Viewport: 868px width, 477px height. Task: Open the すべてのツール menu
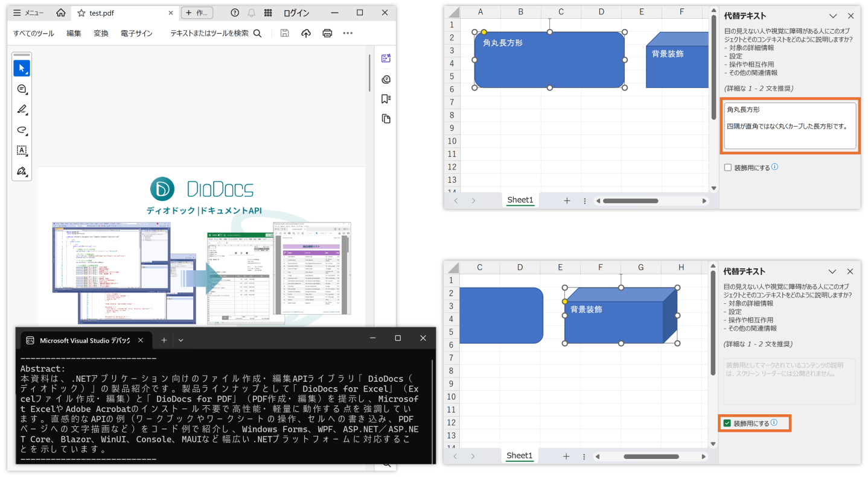[33, 33]
